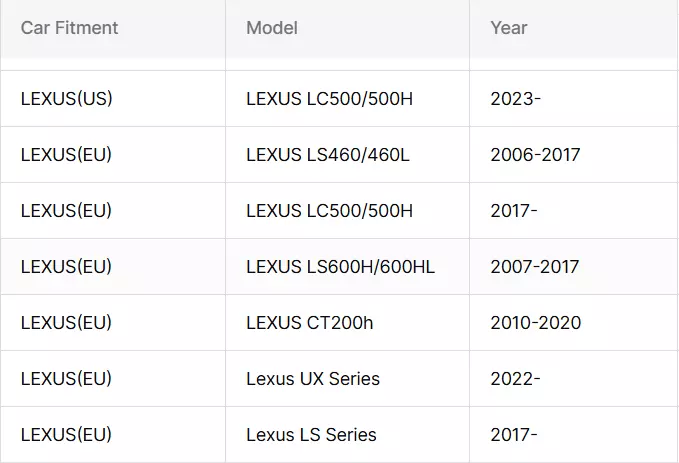Image resolution: width=679 pixels, height=463 pixels.
Task: Click the Car Fitment column header
Action: (x=69, y=28)
